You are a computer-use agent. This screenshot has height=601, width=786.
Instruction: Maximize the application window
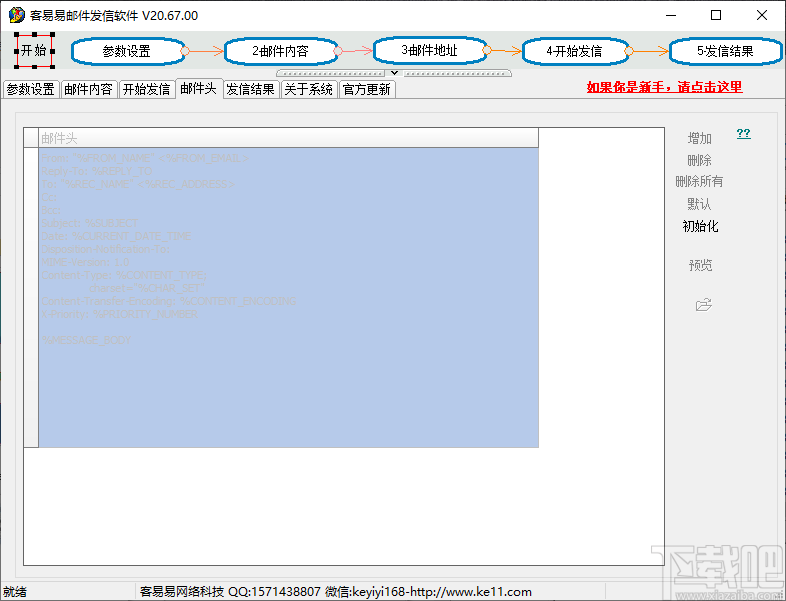pos(716,15)
